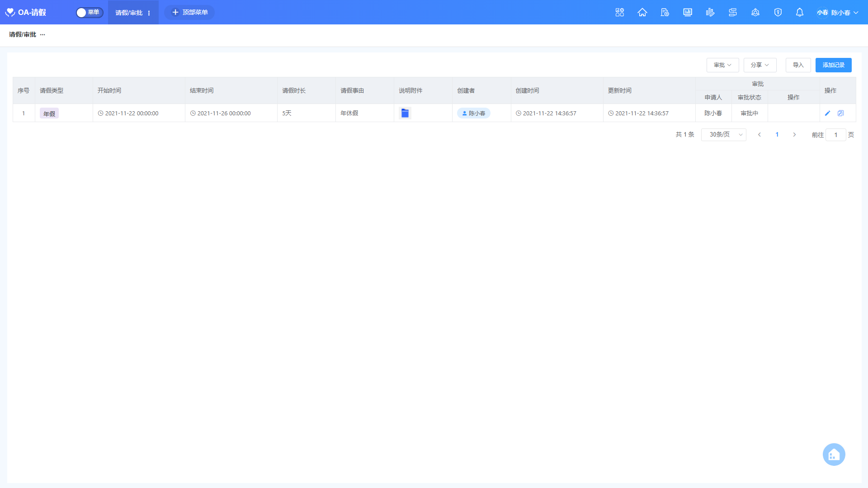Viewport: 868px width, 488px height.
Task: Click the view detail icon in row 1
Action: click(840, 113)
